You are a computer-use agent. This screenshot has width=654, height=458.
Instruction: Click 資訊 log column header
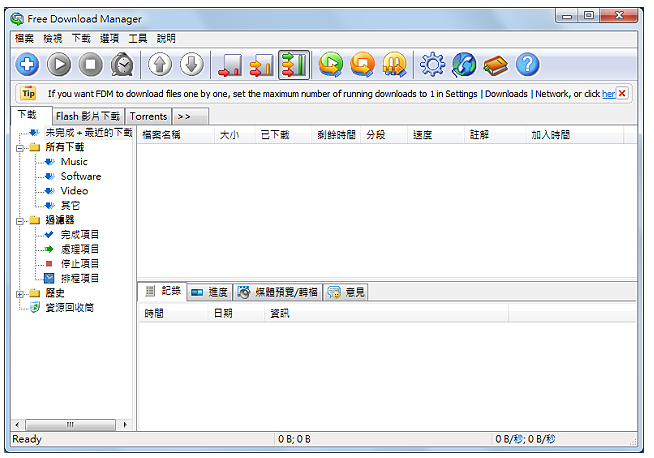pyautogui.click(x=386, y=313)
